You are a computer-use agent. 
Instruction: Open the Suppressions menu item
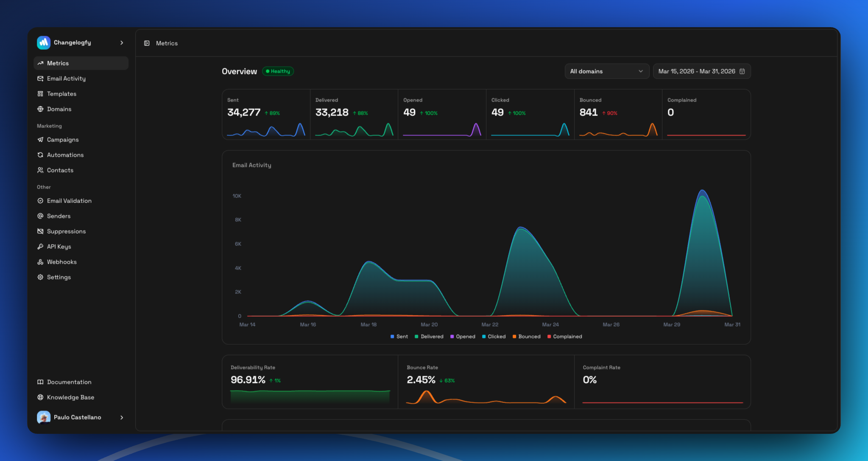click(x=66, y=231)
